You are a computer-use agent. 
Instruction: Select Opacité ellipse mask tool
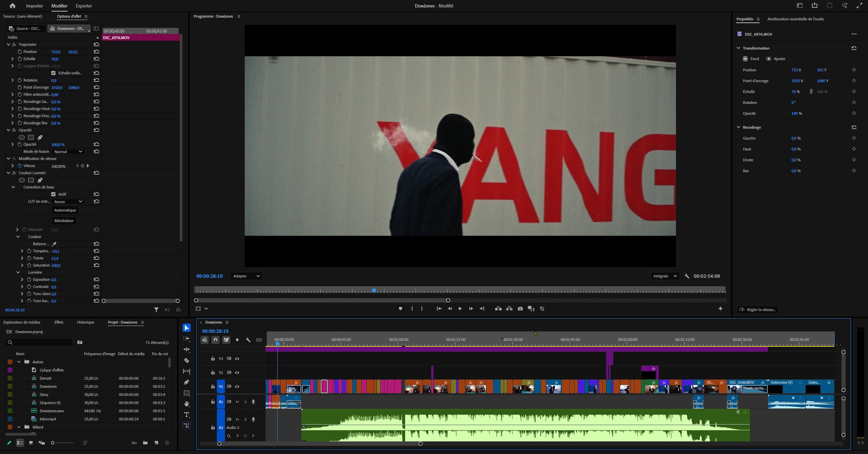coord(22,137)
